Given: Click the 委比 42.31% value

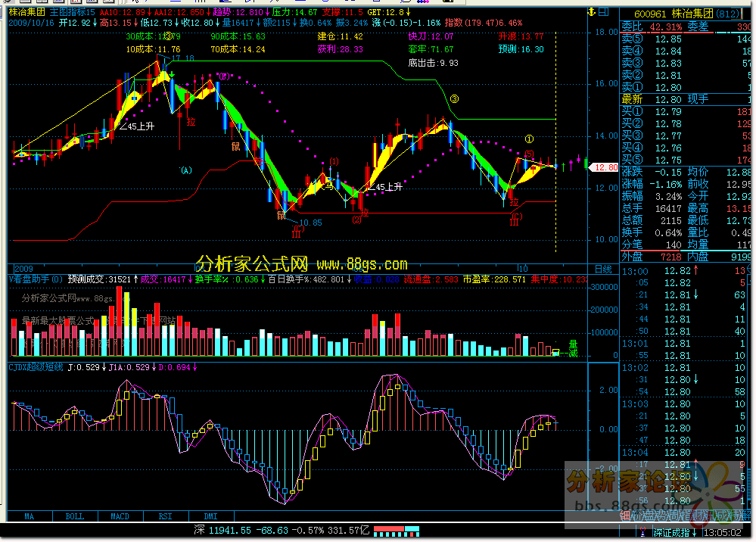Looking at the screenshot, I should click(x=666, y=27).
